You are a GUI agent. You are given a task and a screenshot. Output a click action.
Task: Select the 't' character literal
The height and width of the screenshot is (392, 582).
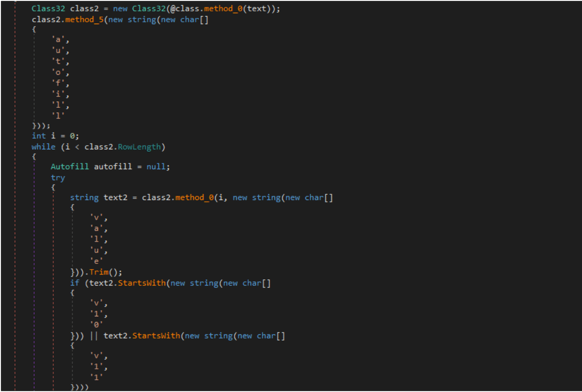pyautogui.click(x=58, y=61)
